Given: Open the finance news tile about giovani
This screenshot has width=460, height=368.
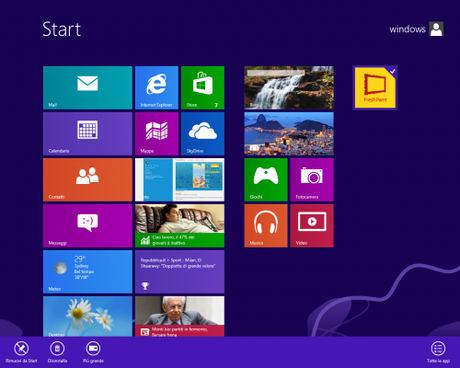Looking at the screenshot, I should [180, 226].
